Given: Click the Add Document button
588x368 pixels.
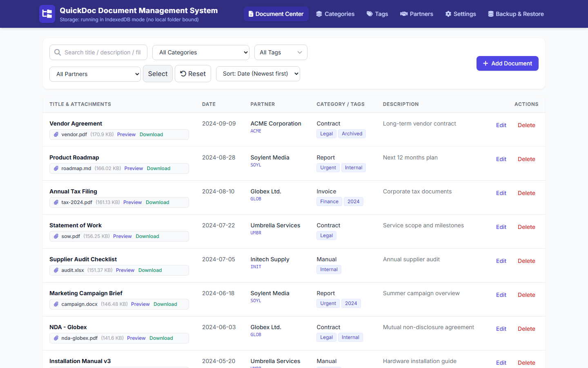Looking at the screenshot, I should coord(508,63).
